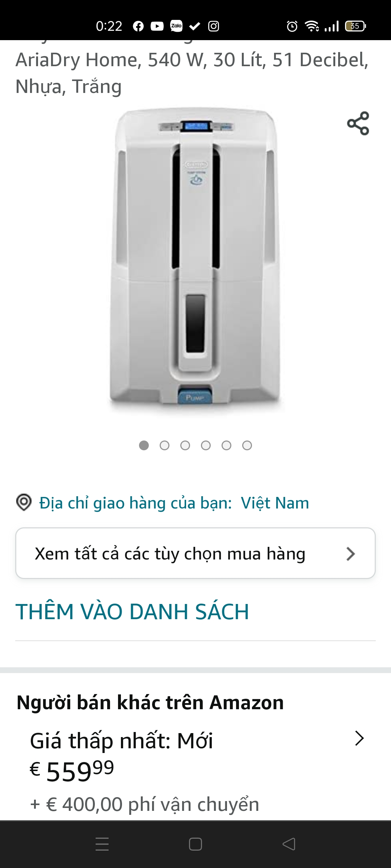Tap the location pin icon
This screenshot has height=868, width=391.
(x=24, y=502)
